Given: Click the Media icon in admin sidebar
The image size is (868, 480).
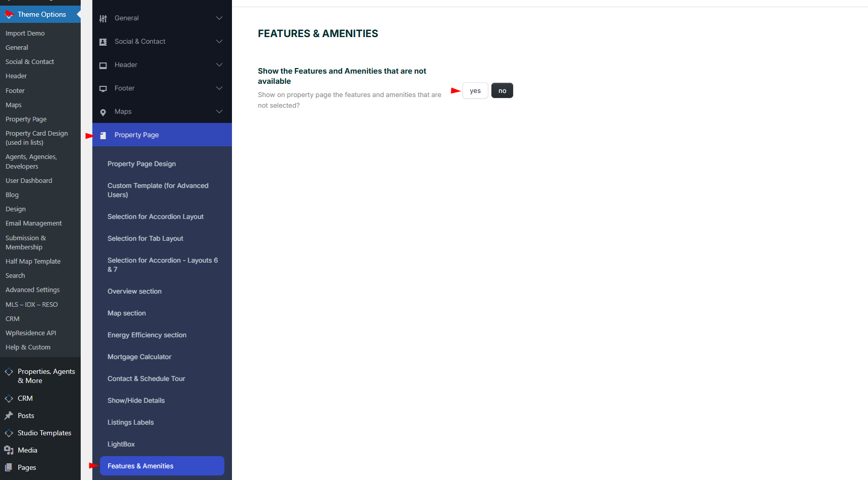Looking at the screenshot, I should coord(9,450).
